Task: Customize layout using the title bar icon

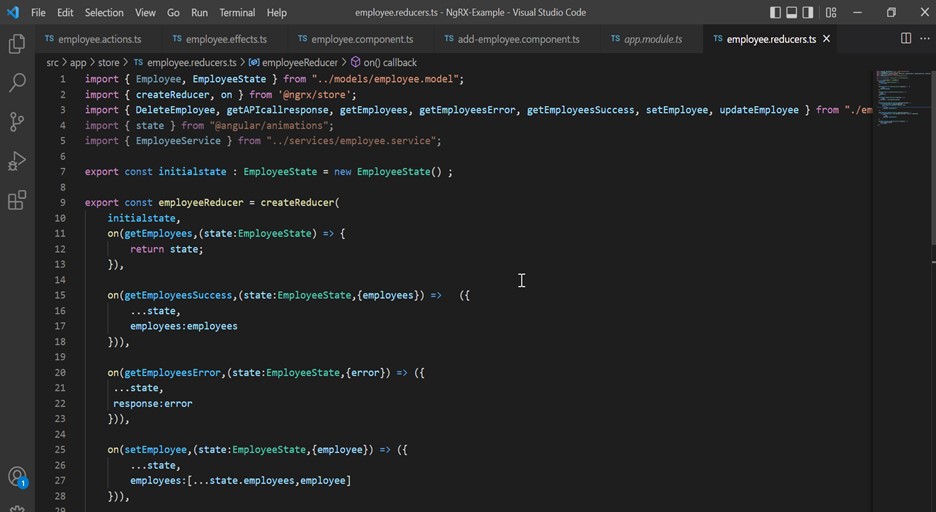Action: pos(831,13)
